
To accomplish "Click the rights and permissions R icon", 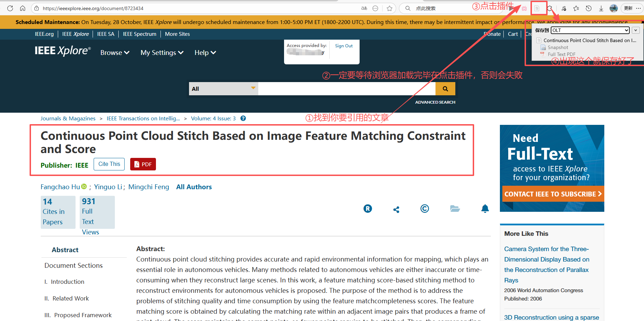I will 368,209.
